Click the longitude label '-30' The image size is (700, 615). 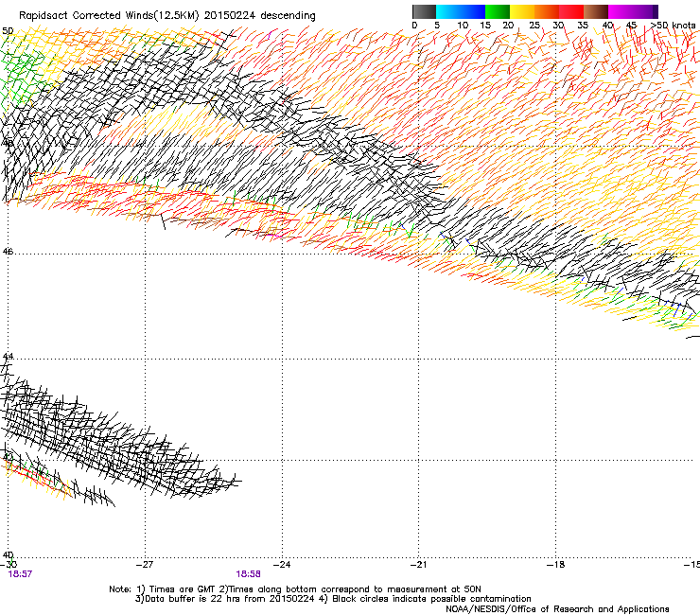[9, 565]
